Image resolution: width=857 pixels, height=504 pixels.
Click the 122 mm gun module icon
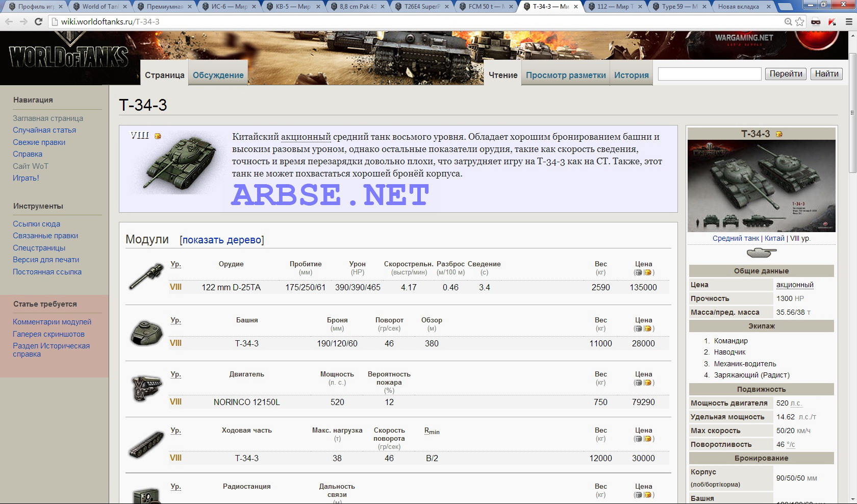tap(146, 276)
